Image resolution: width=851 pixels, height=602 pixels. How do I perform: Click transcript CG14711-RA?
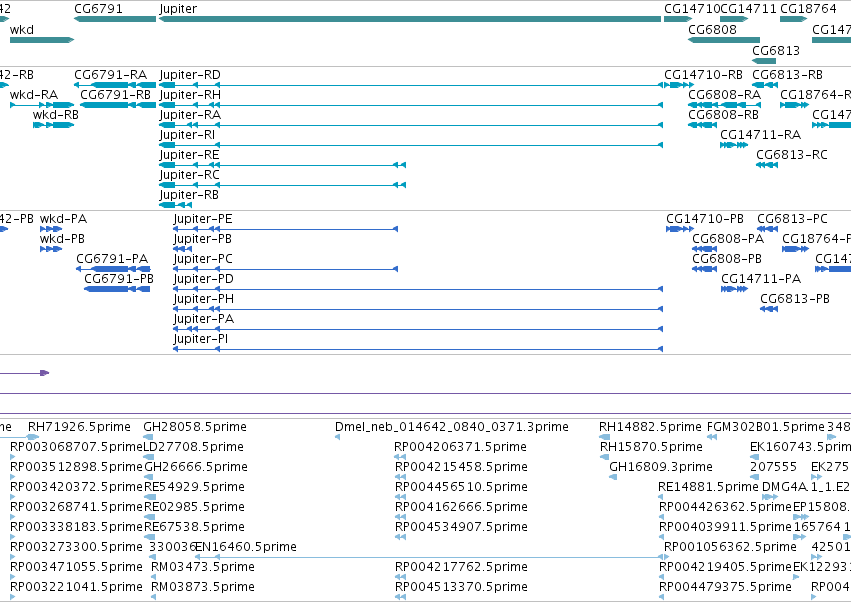point(734,145)
